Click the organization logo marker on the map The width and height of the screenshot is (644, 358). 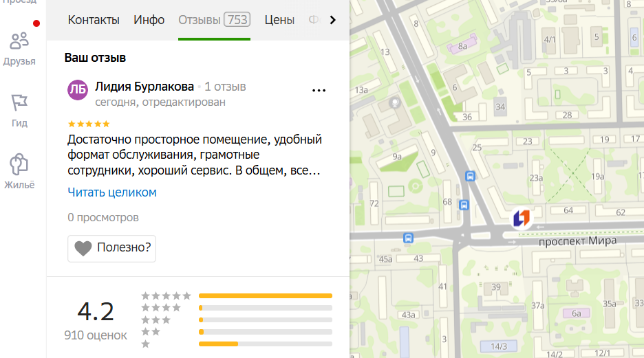(x=522, y=218)
